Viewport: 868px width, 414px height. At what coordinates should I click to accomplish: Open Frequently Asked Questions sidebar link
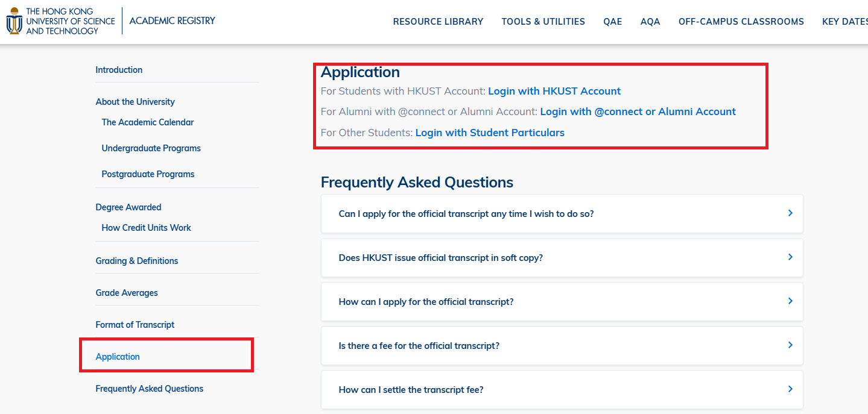pyautogui.click(x=150, y=389)
